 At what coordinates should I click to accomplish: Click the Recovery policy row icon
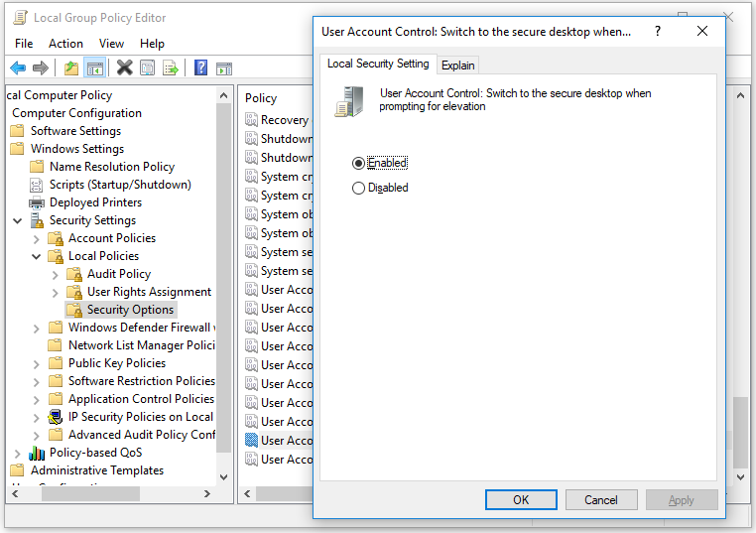(x=251, y=120)
